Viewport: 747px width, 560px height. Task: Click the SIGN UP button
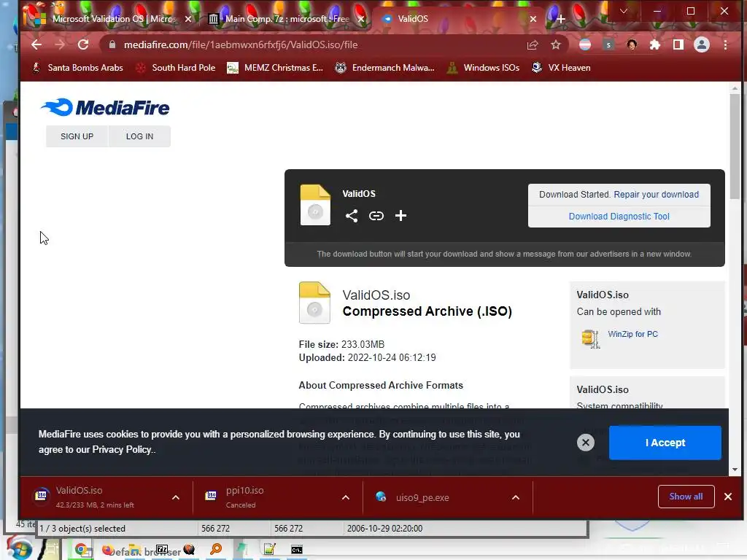pyautogui.click(x=77, y=136)
